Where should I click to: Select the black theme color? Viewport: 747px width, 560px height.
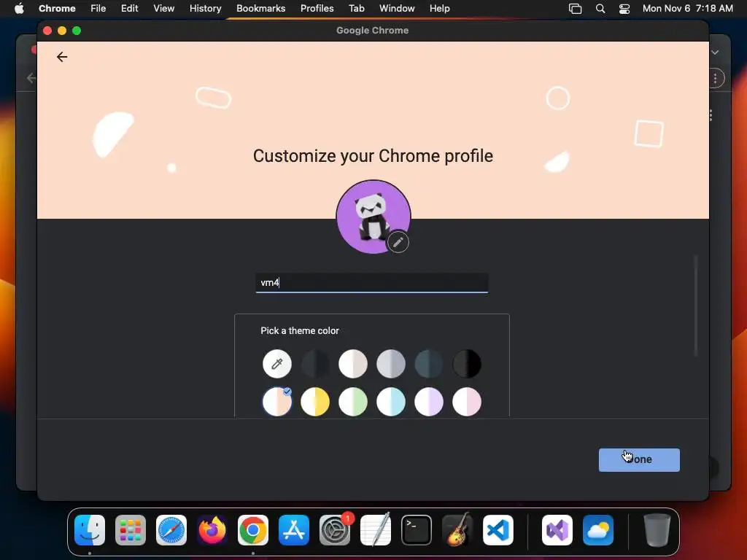pyautogui.click(x=467, y=364)
